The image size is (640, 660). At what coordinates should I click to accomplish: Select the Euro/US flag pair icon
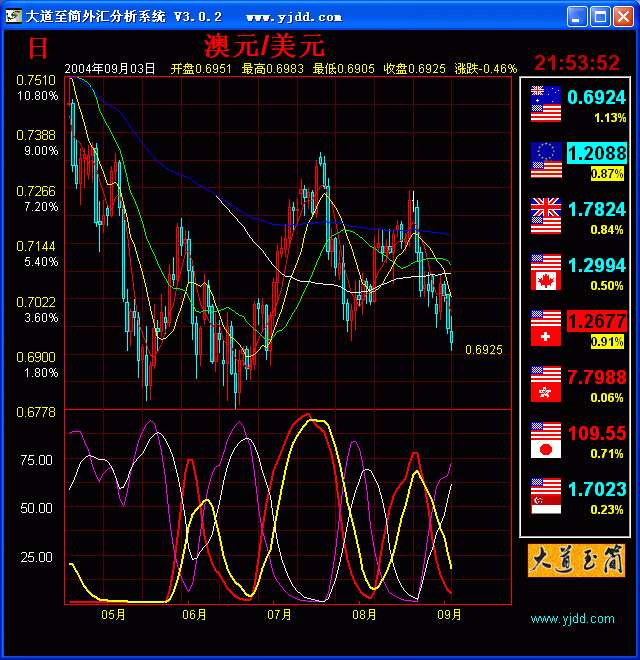546,160
